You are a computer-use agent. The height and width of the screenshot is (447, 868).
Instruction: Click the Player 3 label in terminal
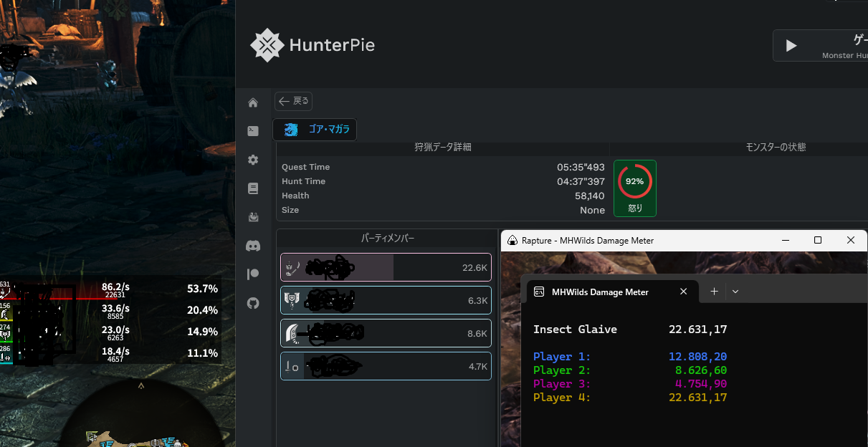tap(562, 384)
